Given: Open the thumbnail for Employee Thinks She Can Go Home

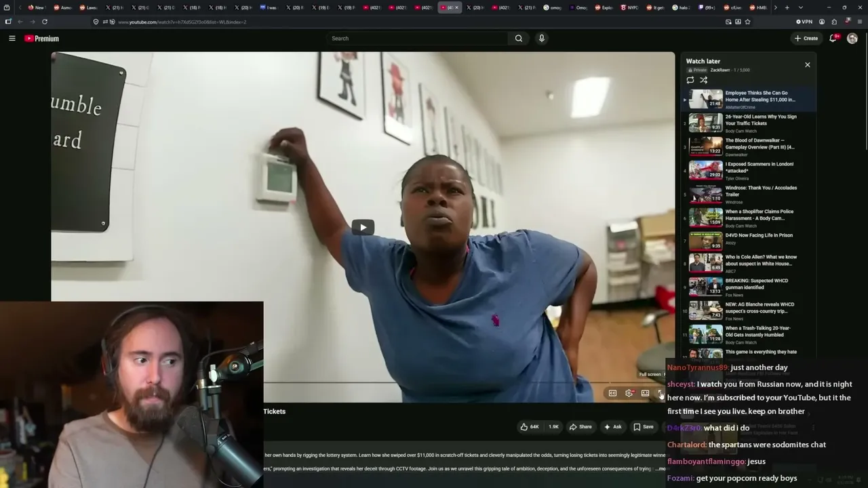Looking at the screenshot, I should 706,99.
